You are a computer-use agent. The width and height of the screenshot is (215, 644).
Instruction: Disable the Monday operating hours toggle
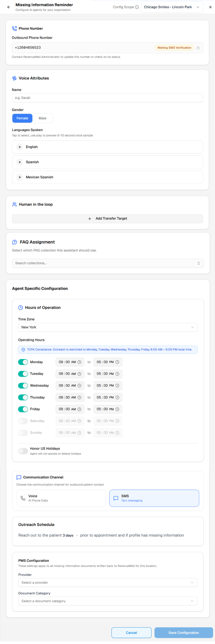pos(23,362)
